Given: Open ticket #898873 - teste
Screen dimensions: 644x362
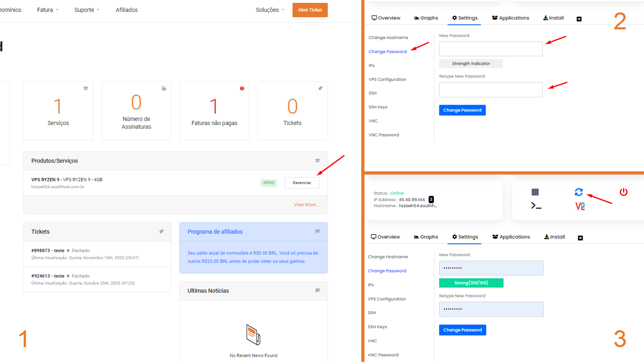Looking at the screenshot, I should [48, 251].
